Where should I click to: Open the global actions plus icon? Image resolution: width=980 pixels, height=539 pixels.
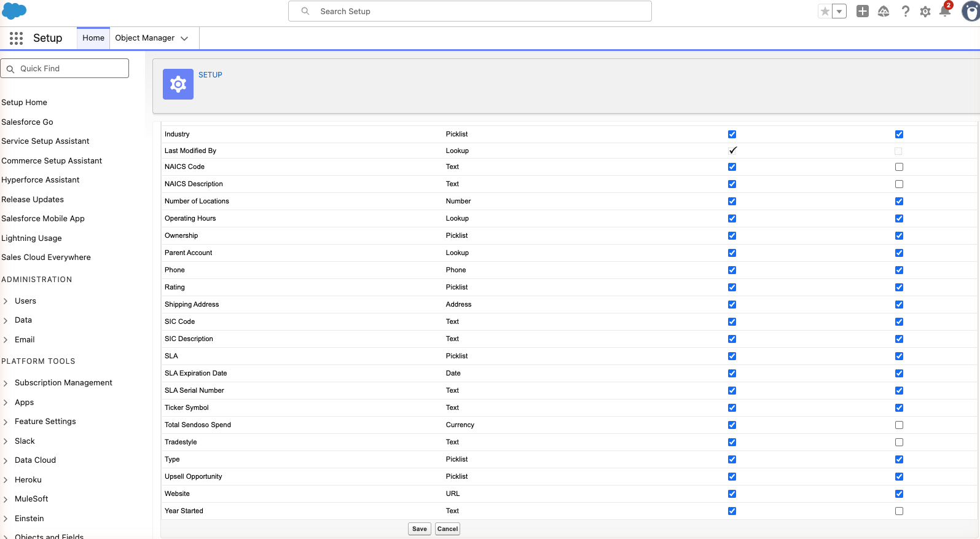[863, 11]
